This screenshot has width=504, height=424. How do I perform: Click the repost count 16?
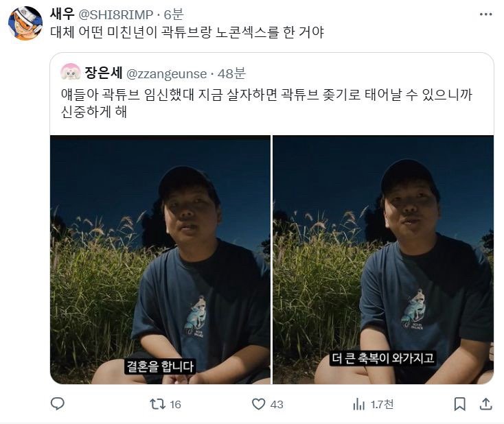point(175,404)
